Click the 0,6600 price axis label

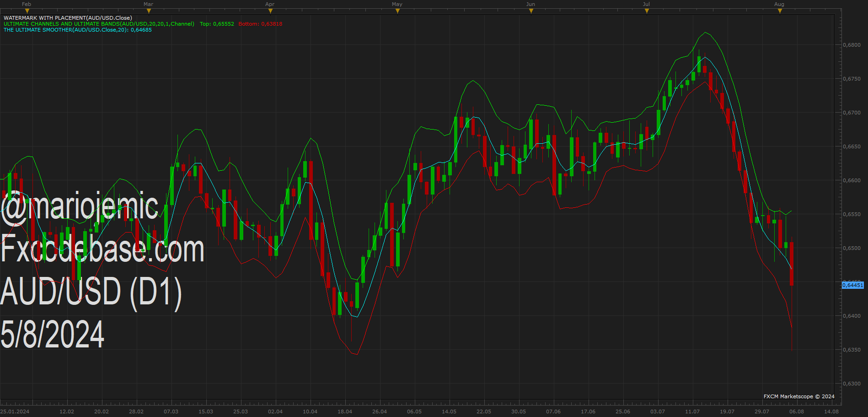click(x=852, y=180)
